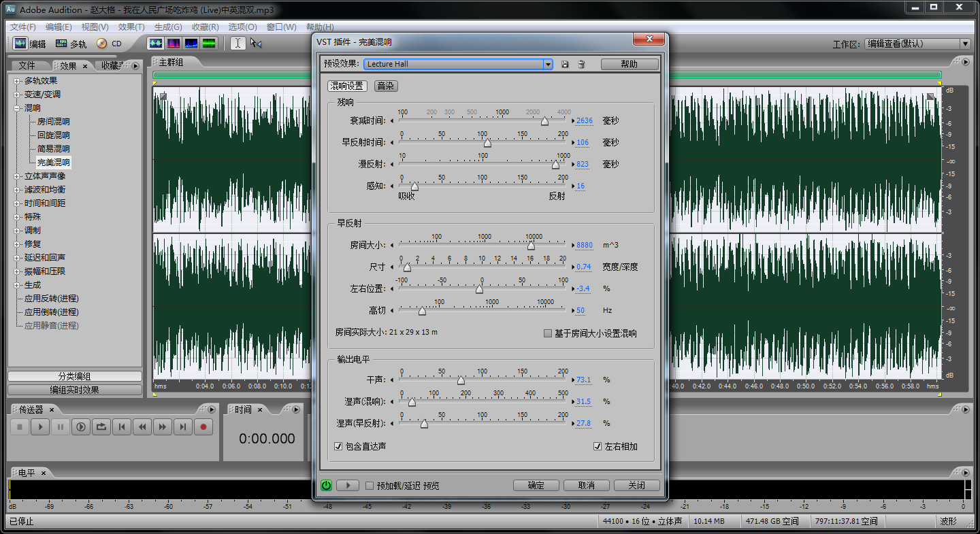The image size is (980, 534).
Task: Click the 干声 slider handle
Action: (x=461, y=380)
